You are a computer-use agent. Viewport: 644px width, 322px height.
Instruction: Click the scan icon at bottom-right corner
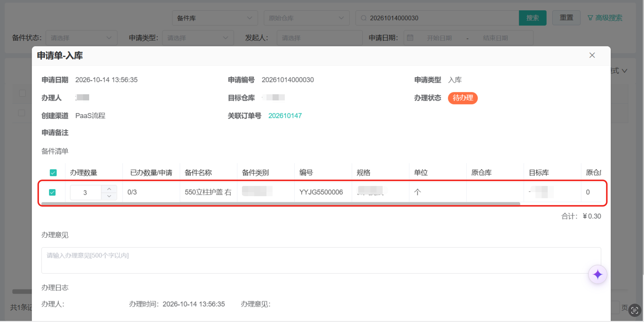(x=635, y=310)
